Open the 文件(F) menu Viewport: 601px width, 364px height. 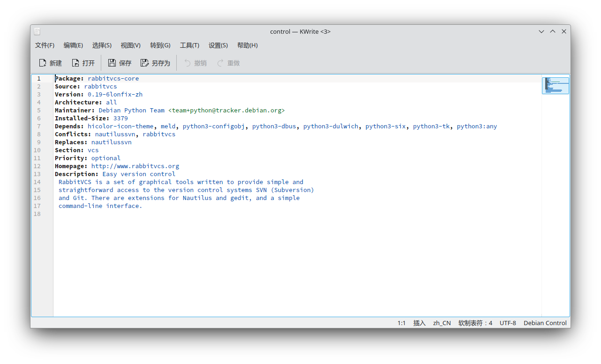[x=45, y=45]
